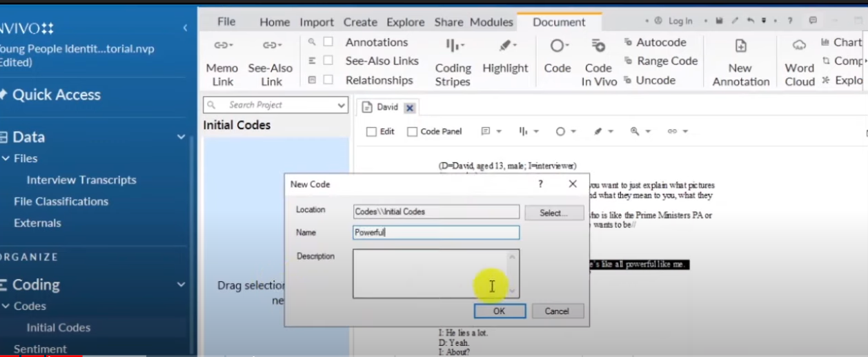Expand the Search Project dropdown arrow
Image resolution: width=868 pixels, height=357 pixels.
[341, 105]
